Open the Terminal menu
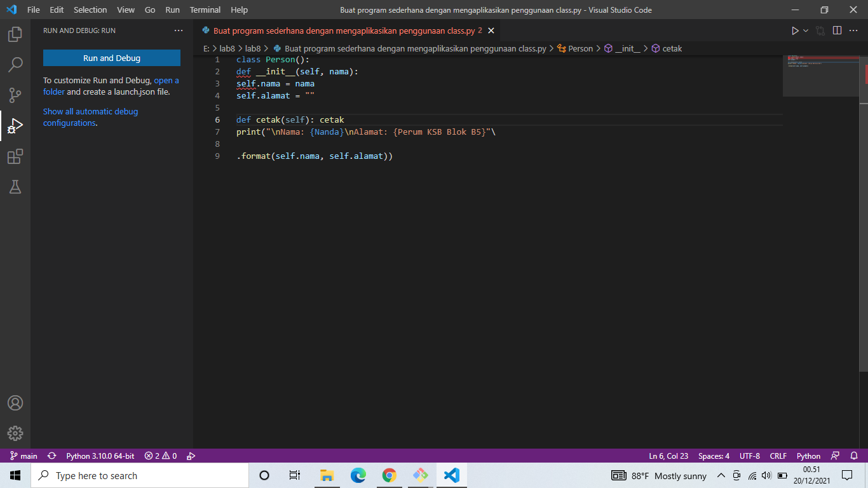Viewport: 868px width, 488px height. click(x=205, y=10)
